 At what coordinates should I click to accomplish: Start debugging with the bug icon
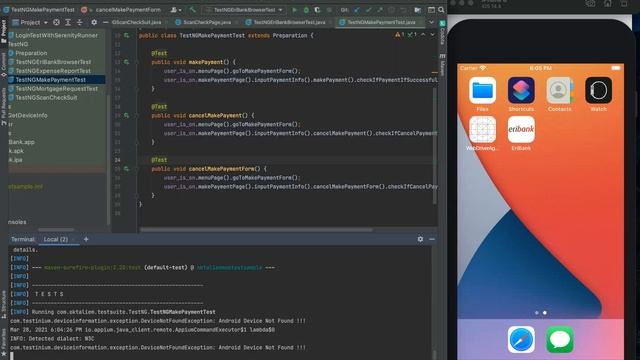point(306,9)
